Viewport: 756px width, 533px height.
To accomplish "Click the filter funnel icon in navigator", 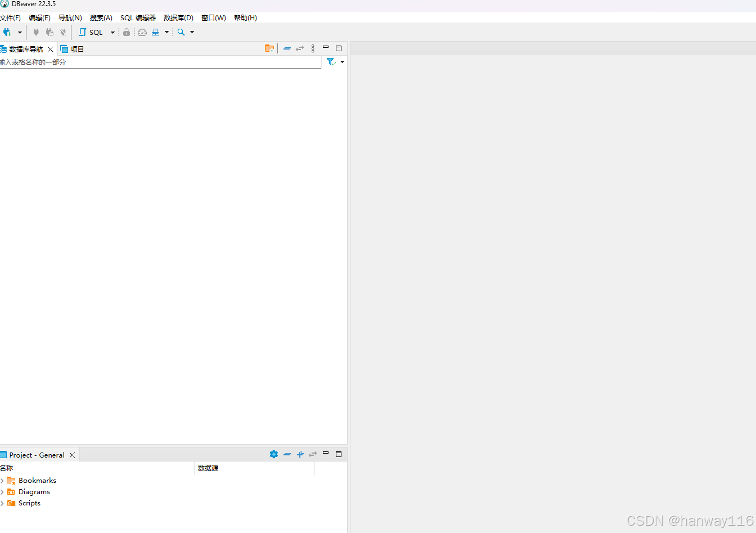I will click(x=331, y=62).
